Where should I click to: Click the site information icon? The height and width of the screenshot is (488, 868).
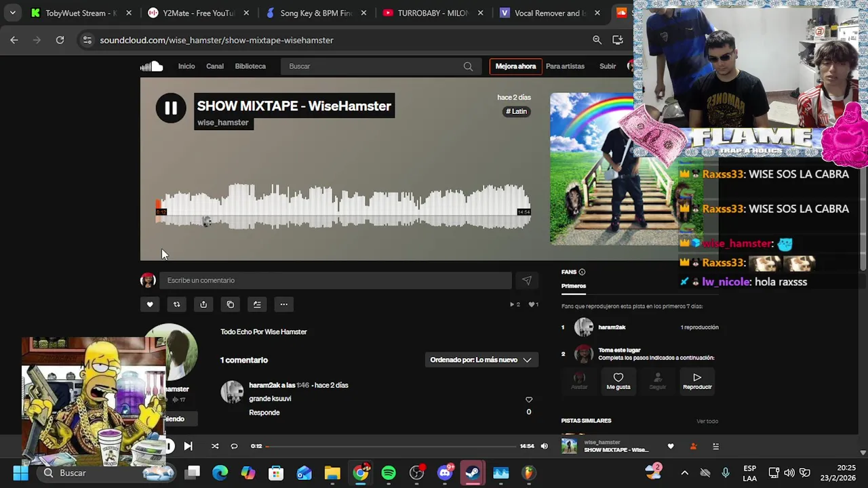87,40
